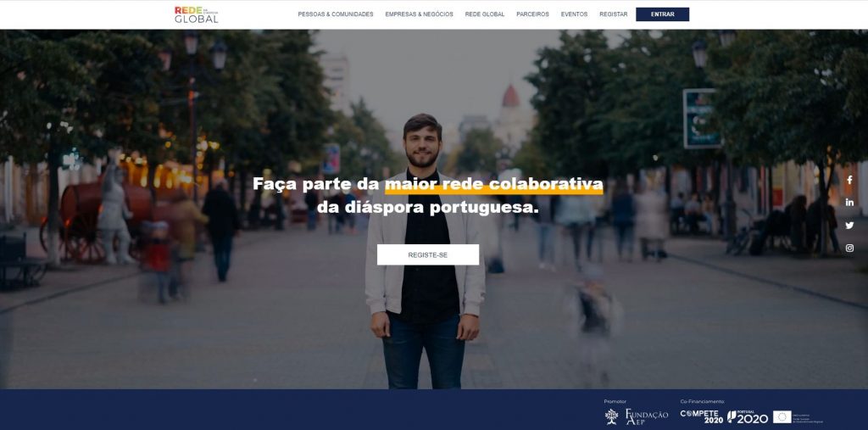868x430 pixels.
Task: Click the Rede Global logo
Action: (x=197, y=14)
